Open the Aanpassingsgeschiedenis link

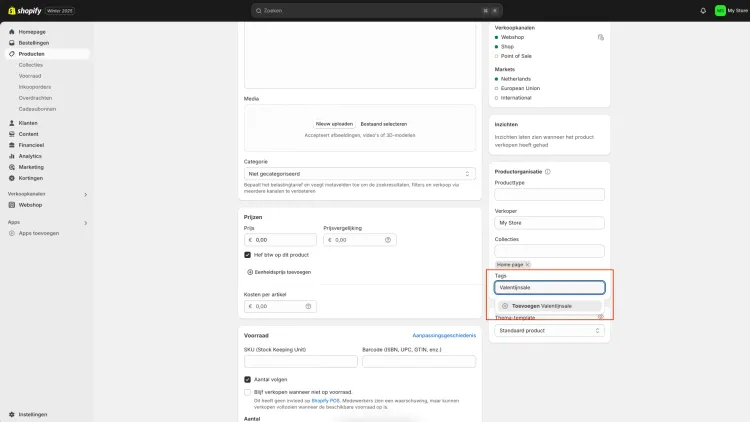tap(444, 335)
